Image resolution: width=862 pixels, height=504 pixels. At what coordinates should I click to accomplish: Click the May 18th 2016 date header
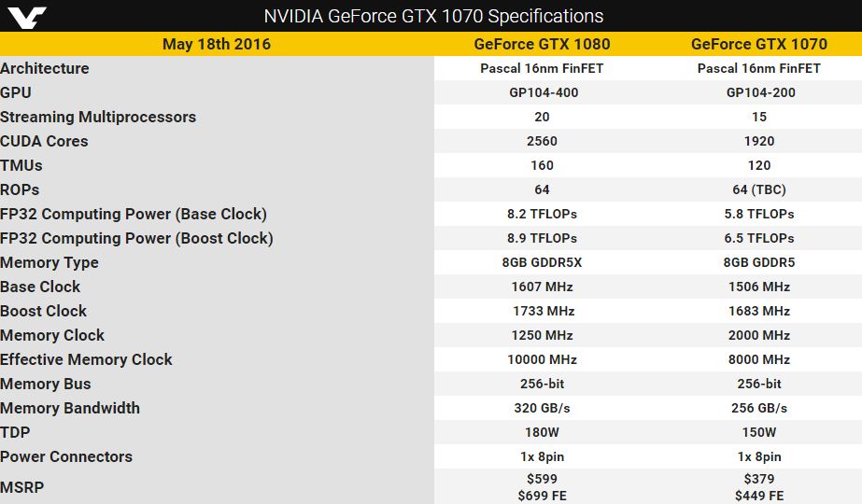pyautogui.click(x=217, y=44)
